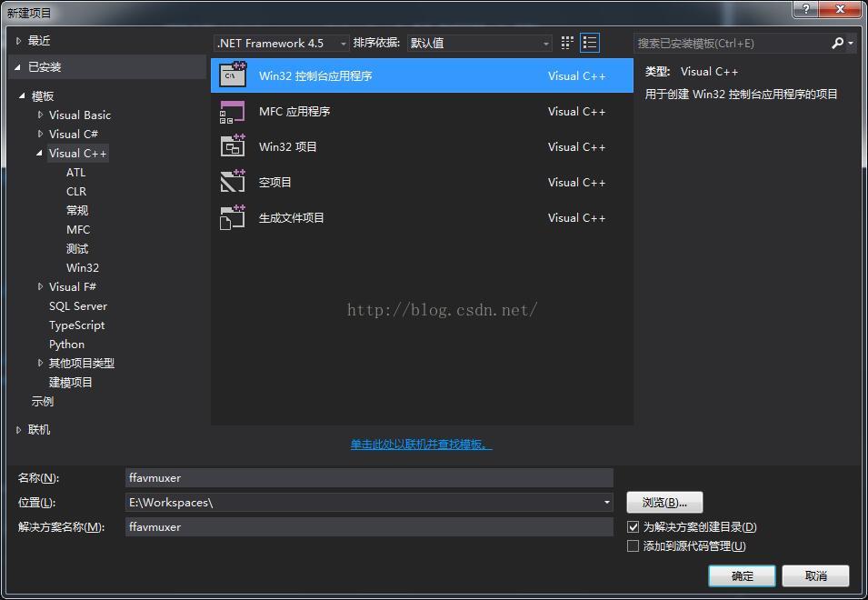Image resolution: width=868 pixels, height=600 pixels.
Task: Click the 解决方案名称 input field
Action: click(x=369, y=526)
